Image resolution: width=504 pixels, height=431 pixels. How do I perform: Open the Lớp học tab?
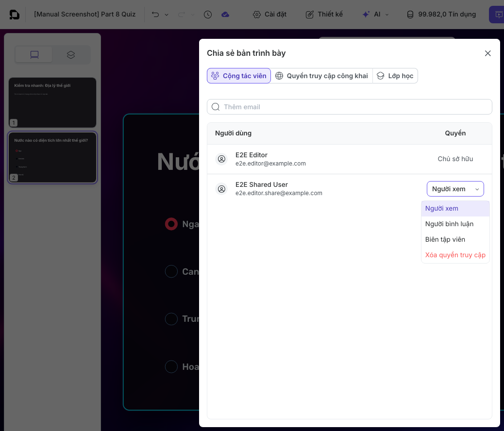click(395, 76)
